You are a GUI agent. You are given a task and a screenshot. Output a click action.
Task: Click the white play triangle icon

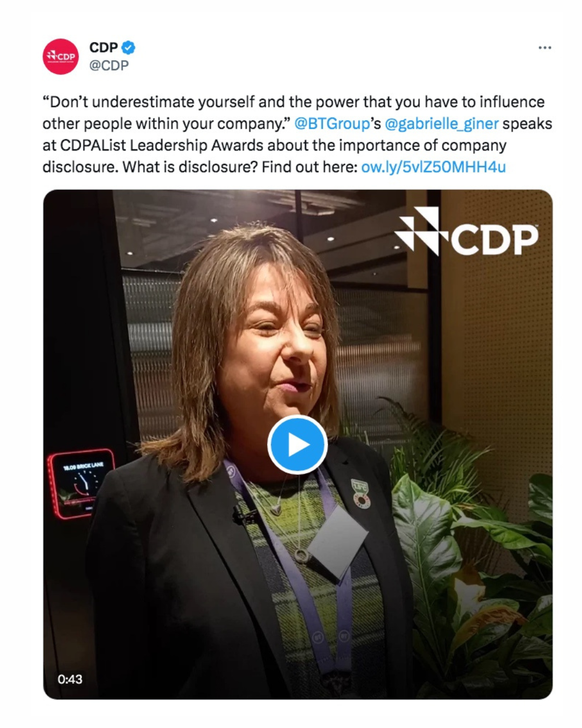(299, 445)
